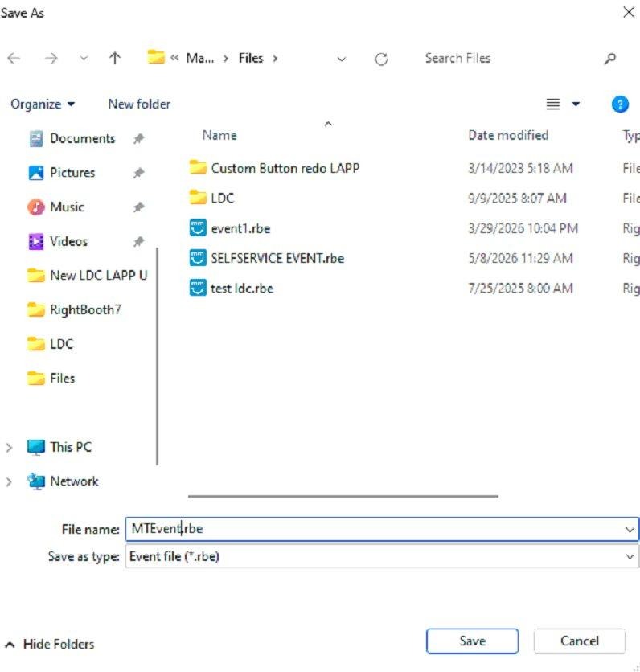
Task: Click the Custom Button redo LAPP folder icon
Action: pyautogui.click(x=198, y=167)
